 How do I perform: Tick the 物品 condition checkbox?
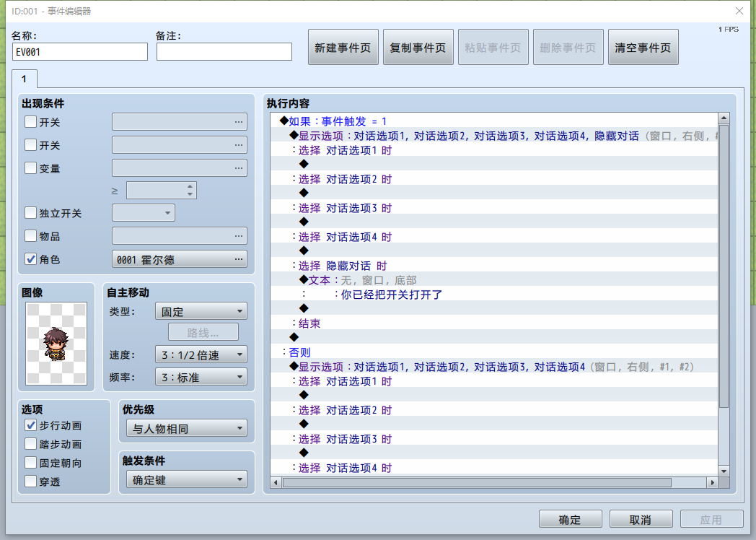click(30, 236)
